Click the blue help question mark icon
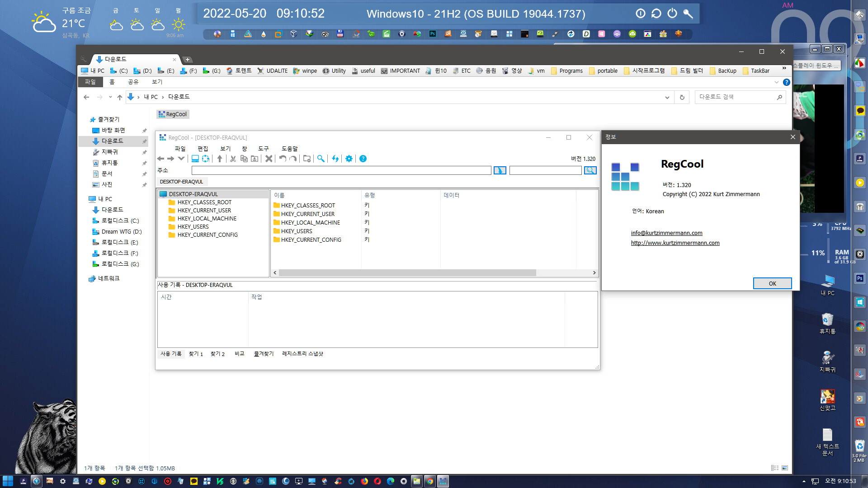 click(363, 159)
